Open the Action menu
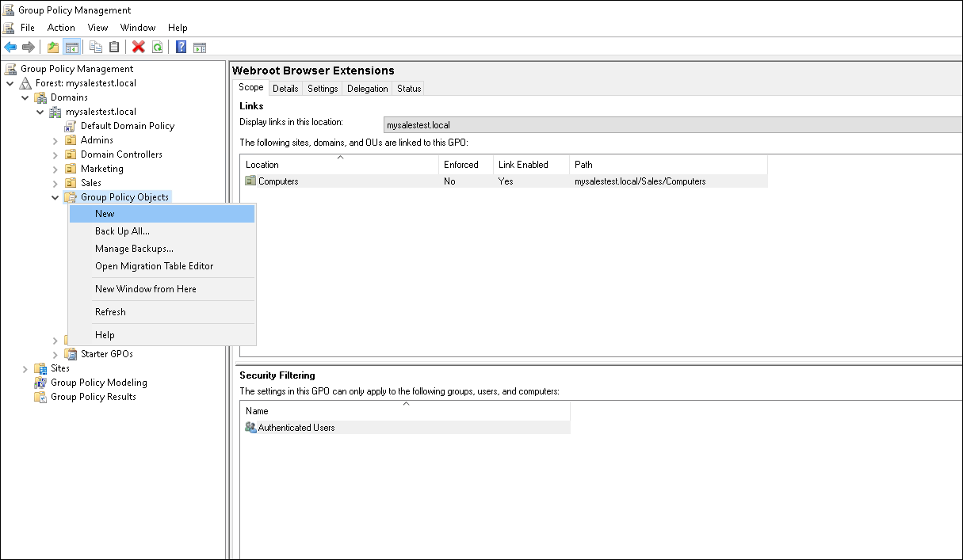The width and height of the screenshot is (963, 560). [61, 27]
